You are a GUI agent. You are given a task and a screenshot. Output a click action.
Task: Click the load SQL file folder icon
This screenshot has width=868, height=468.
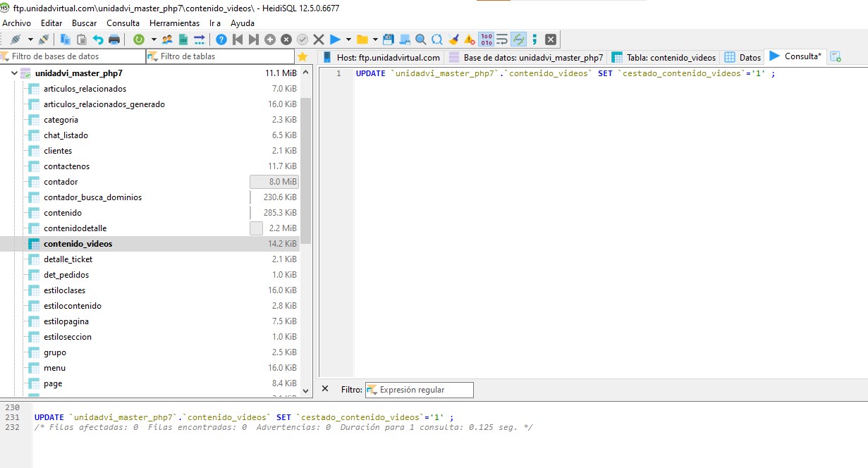[362, 39]
